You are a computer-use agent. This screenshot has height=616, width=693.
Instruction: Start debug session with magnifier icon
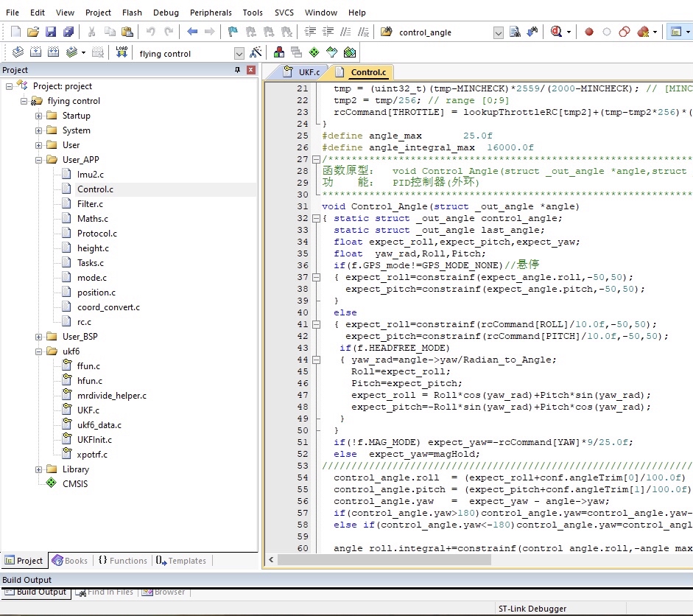click(556, 32)
